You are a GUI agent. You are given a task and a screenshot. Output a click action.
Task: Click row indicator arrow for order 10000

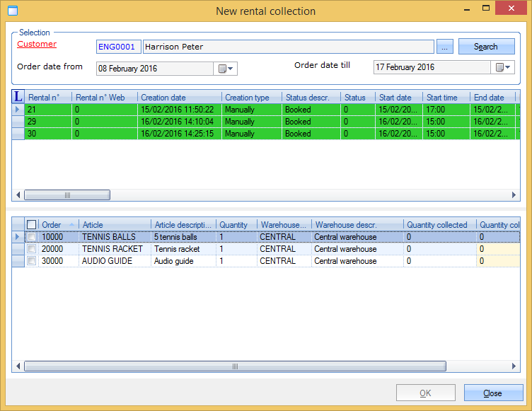pyautogui.click(x=18, y=237)
